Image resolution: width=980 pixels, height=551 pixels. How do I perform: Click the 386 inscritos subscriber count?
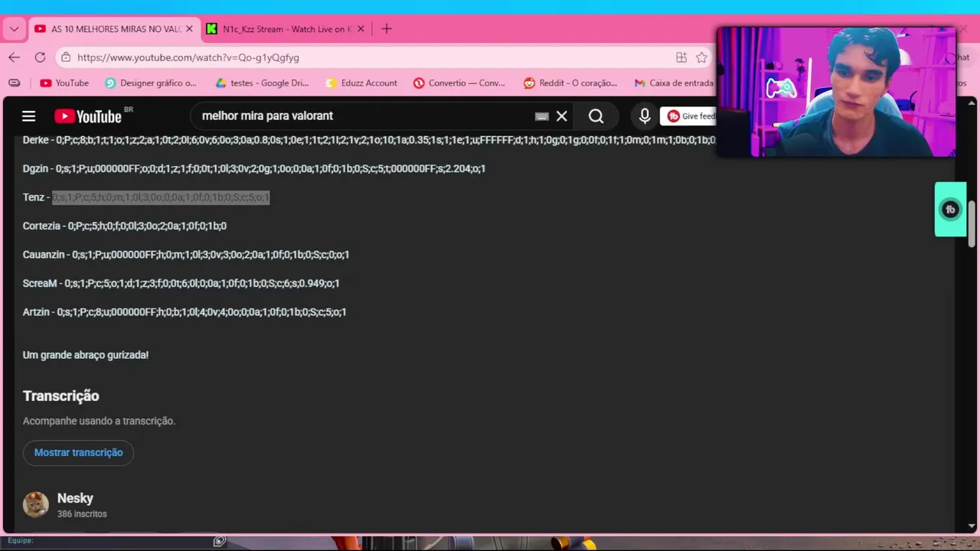82,514
